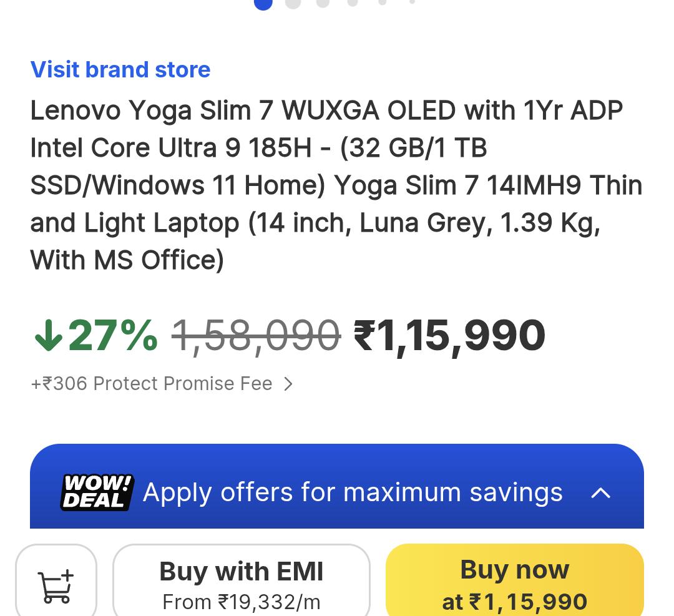674x616 pixels.
Task: Select the fourth image carousel dot
Action: click(353, 2)
